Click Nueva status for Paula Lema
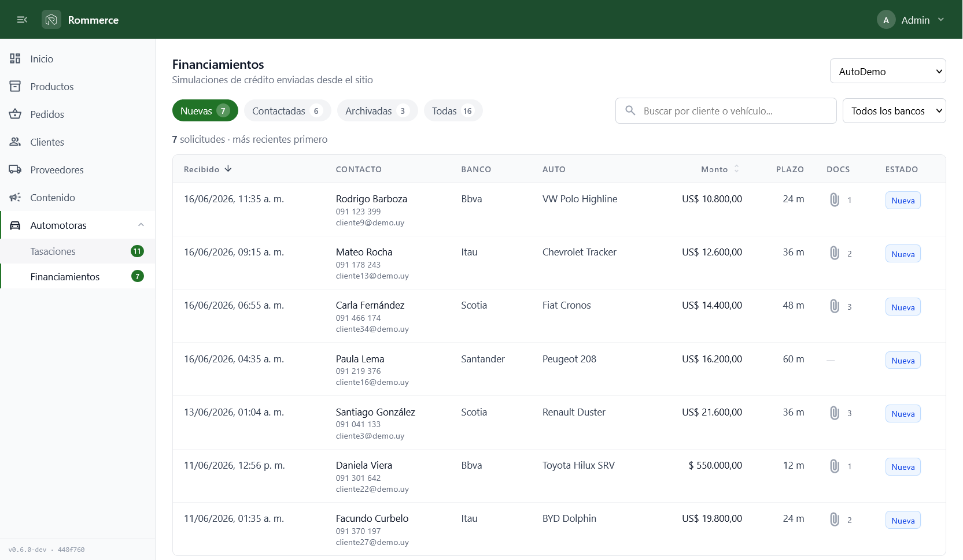Image resolution: width=963 pixels, height=560 pixels. 903,361
